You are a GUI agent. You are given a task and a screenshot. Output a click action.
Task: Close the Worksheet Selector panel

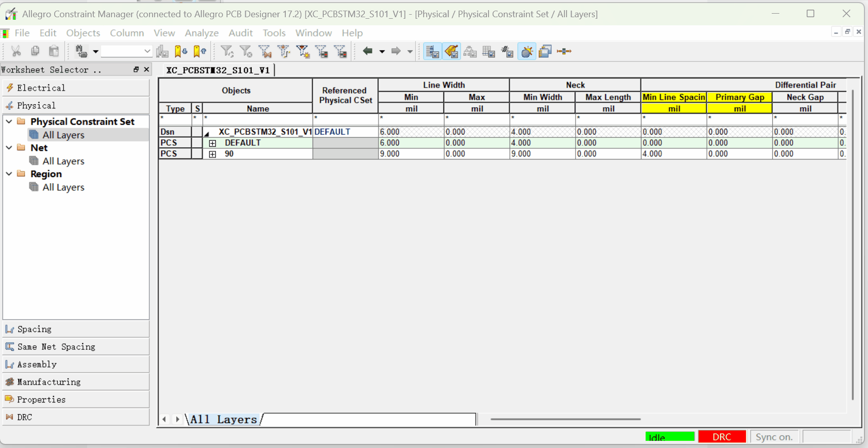tap(146, 69)
